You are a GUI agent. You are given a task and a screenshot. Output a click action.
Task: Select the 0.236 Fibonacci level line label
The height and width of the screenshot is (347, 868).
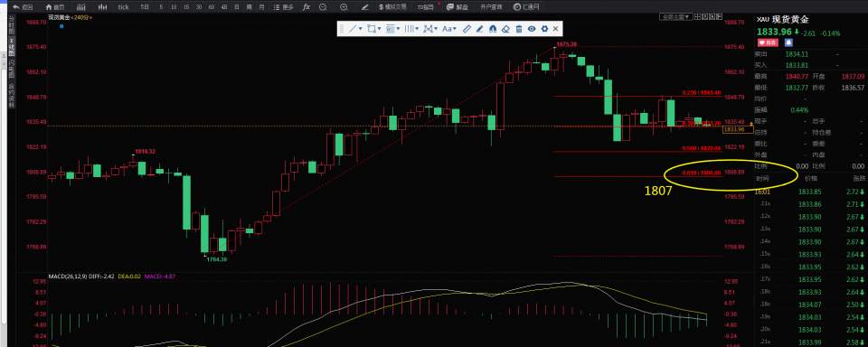(701, 93)
